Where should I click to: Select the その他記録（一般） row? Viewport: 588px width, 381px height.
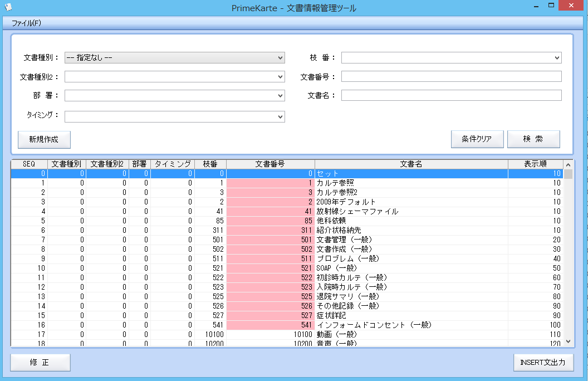coord(287,306)
